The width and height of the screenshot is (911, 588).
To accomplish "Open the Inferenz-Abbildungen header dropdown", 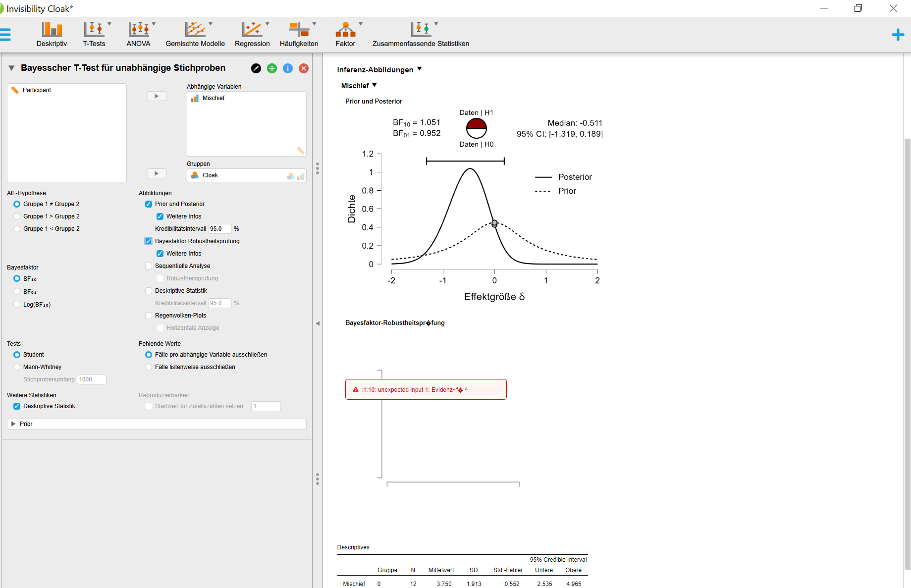I will click(x=420, y=69).
